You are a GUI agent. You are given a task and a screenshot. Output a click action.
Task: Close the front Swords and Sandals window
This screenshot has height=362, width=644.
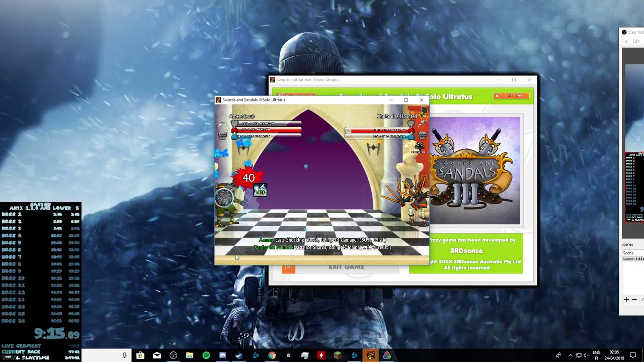[422, 100]
